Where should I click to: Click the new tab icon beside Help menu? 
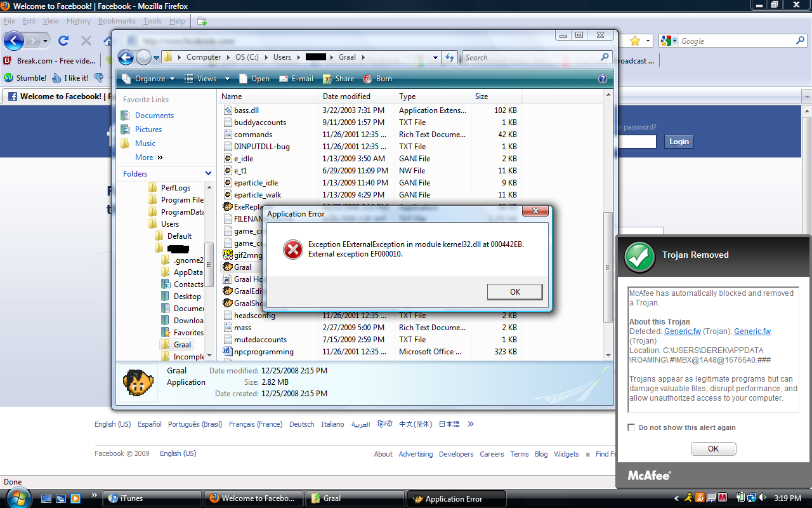[x=202, y=21]
